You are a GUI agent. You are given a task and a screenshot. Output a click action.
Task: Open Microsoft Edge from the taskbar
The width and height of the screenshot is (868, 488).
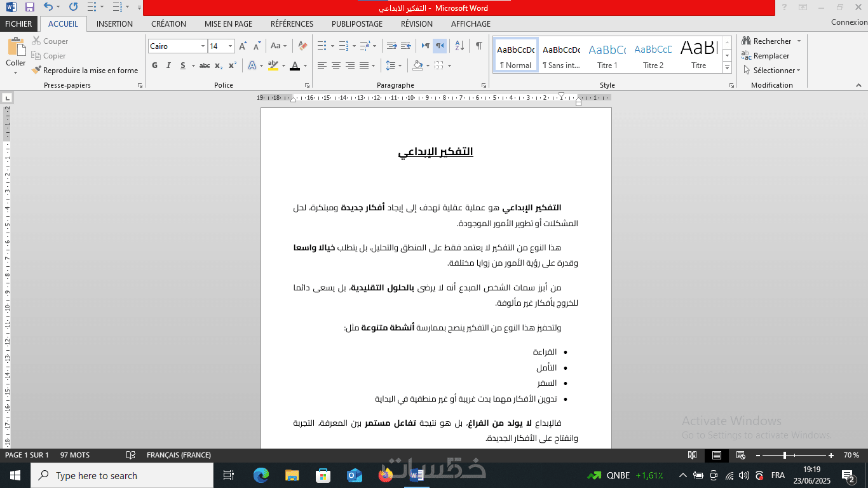261,475
